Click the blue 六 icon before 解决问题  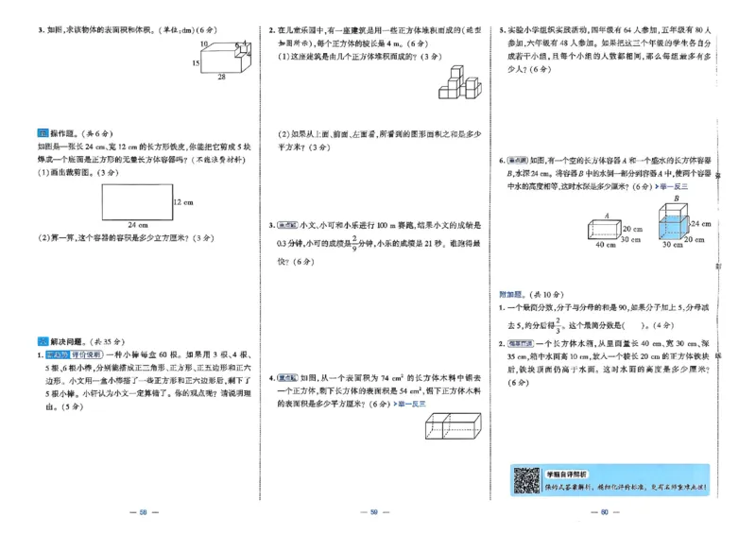tap(43, 341)
